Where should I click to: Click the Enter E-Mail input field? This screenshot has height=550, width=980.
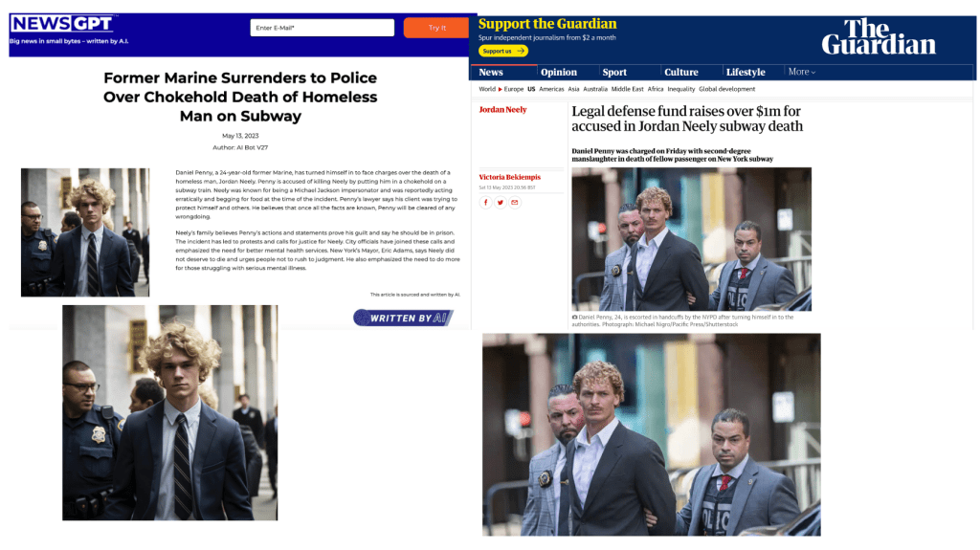click(322, 28)
